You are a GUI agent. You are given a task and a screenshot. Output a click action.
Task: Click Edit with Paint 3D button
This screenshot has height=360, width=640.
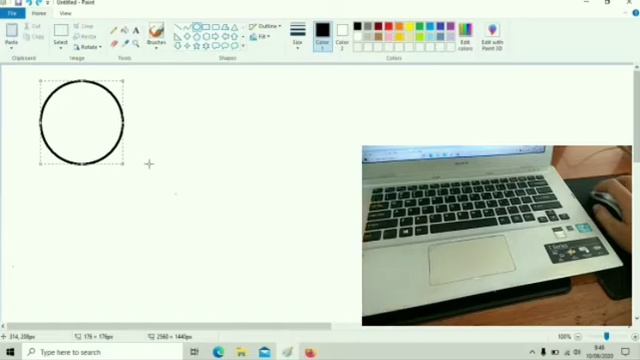pyautogui.click(x=492, y=36)
